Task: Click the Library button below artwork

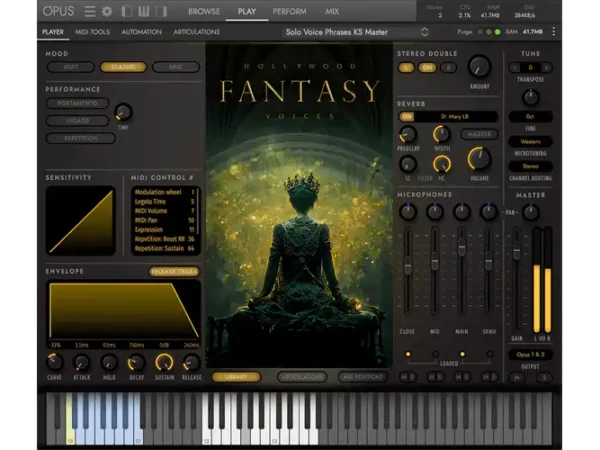Action: pyautogui.click(x=236, y=377)
